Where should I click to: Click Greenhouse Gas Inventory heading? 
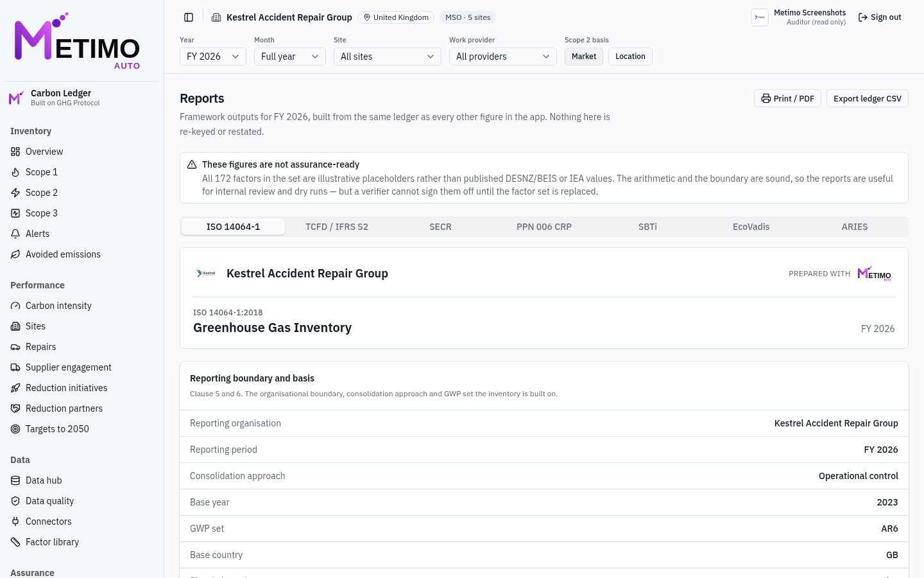(272, 328)
